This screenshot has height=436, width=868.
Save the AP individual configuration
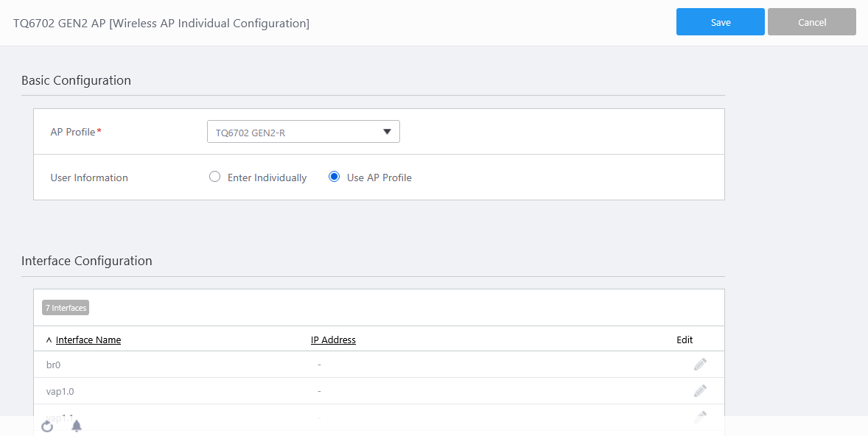pyautogui.click(x=720, y=22)
